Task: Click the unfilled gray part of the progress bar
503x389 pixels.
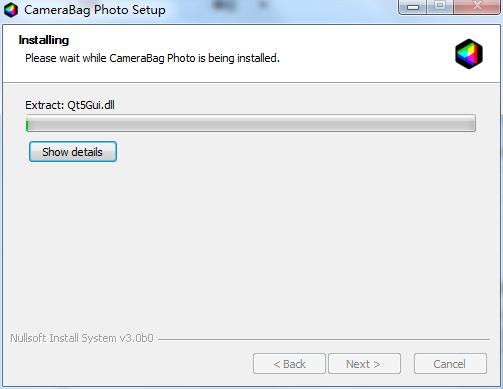Action: [252, 123]
